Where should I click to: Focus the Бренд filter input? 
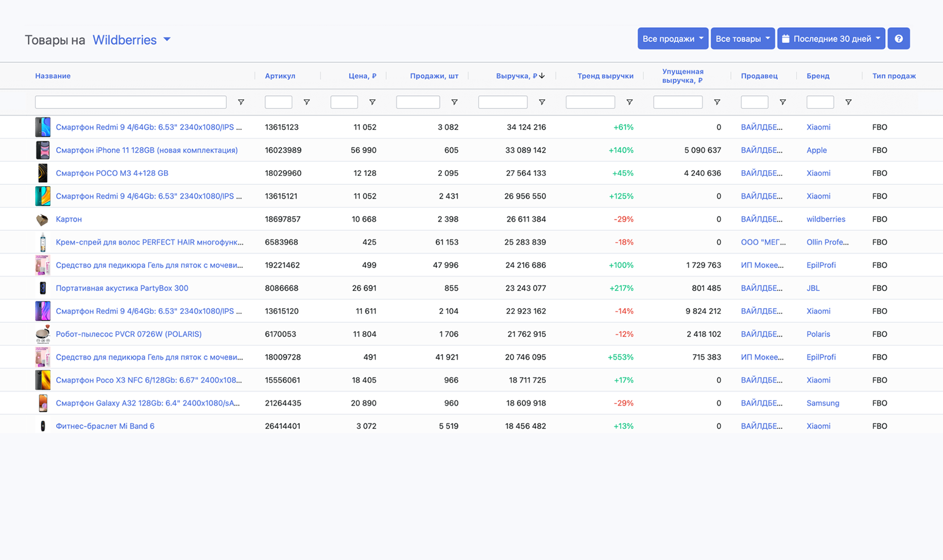coord(820,102)
